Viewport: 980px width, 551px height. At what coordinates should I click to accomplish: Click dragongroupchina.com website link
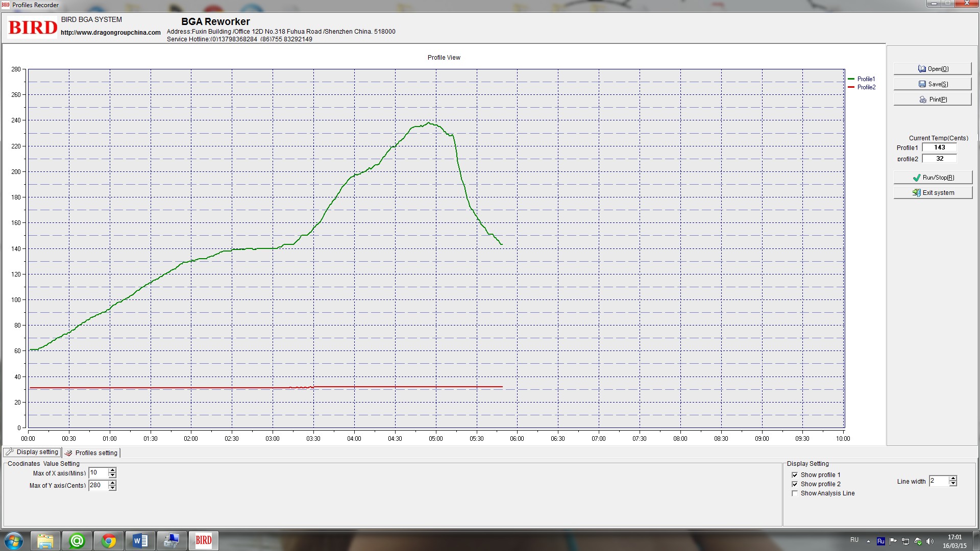[110, 33]
